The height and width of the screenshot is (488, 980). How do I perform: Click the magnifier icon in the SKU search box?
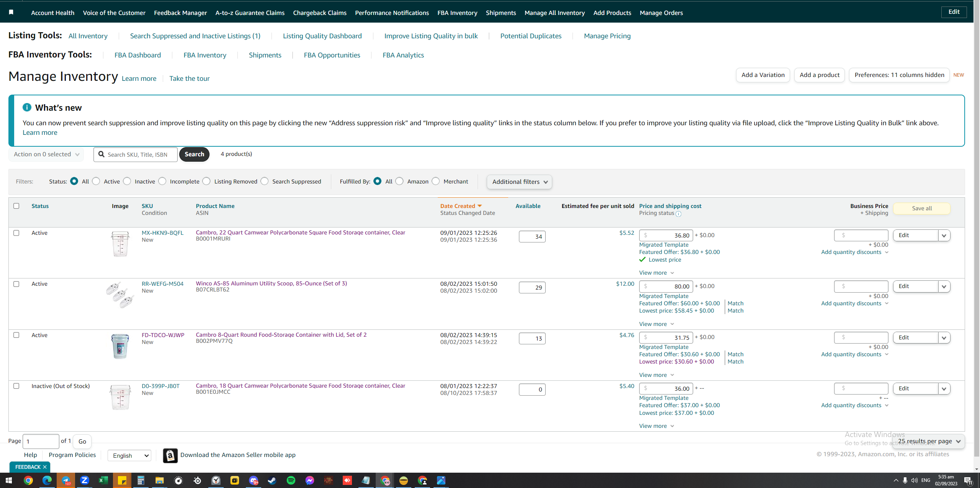pos(101,154)
